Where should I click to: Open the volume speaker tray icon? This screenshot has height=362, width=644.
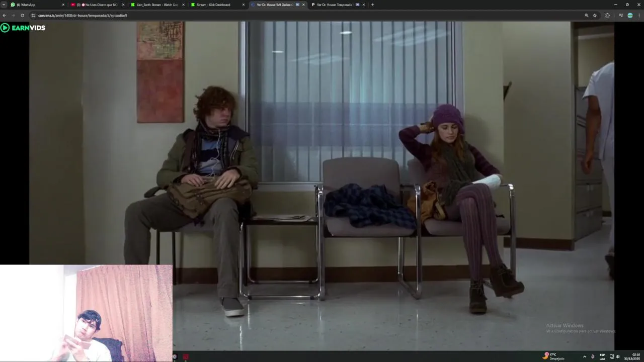coord(618,356)
